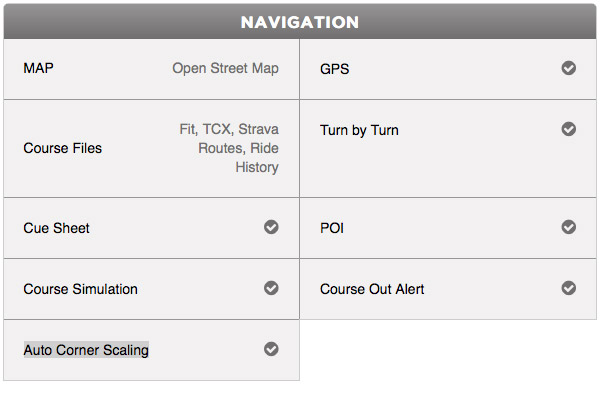Viewport: 600px width, 405px height.
Task: Click the Course Files label
Action: point(63,148)
